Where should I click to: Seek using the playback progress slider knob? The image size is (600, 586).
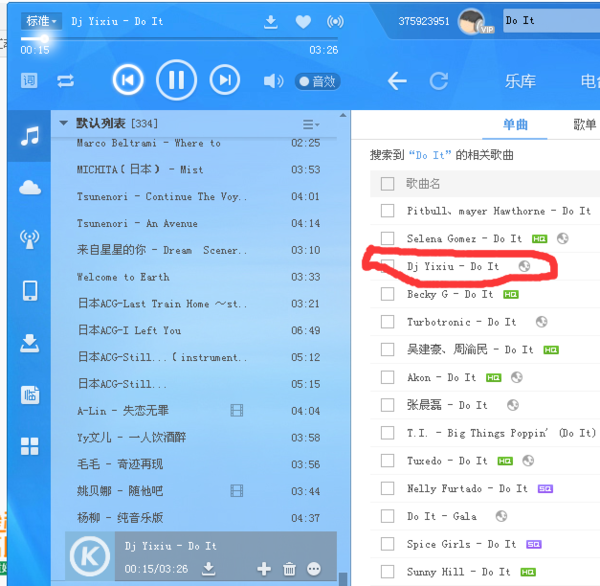[x=44, y=39]
